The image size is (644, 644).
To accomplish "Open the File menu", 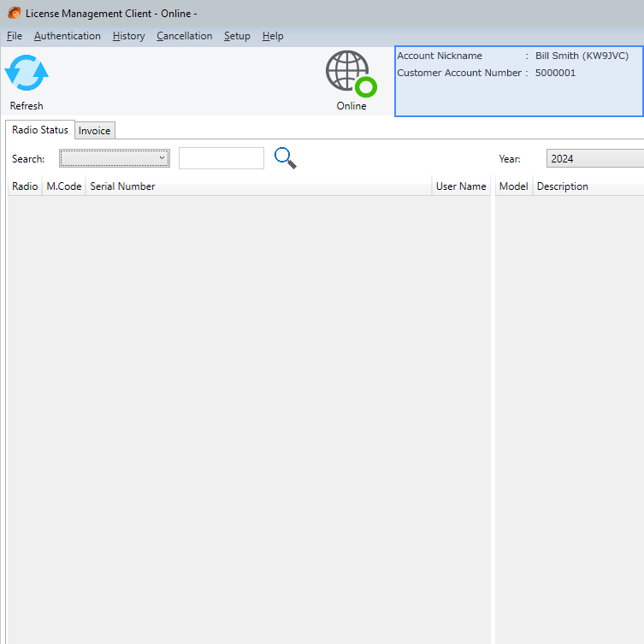I will coord(14,36).
